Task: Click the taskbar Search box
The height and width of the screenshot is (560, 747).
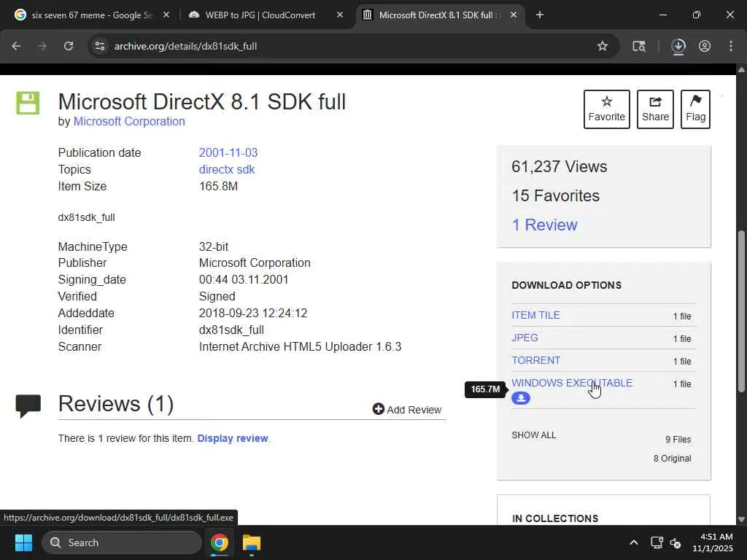Action: [x=122, y=542]
